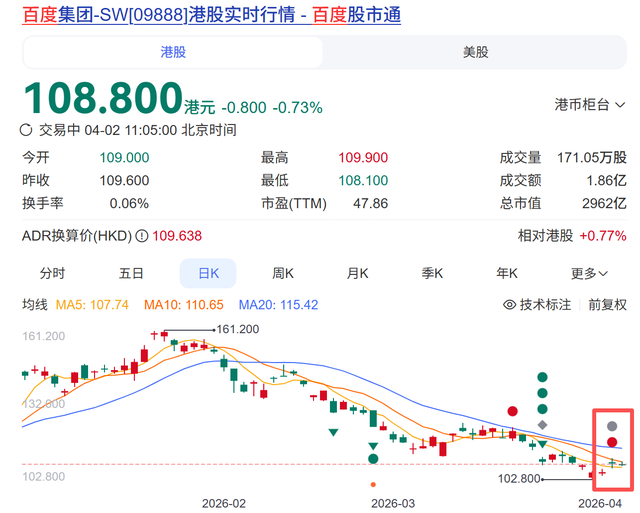This screenshot has width=640, height=513.
Task: Toggle the 技术标注 eye icon
Action: tap(509, 304)
